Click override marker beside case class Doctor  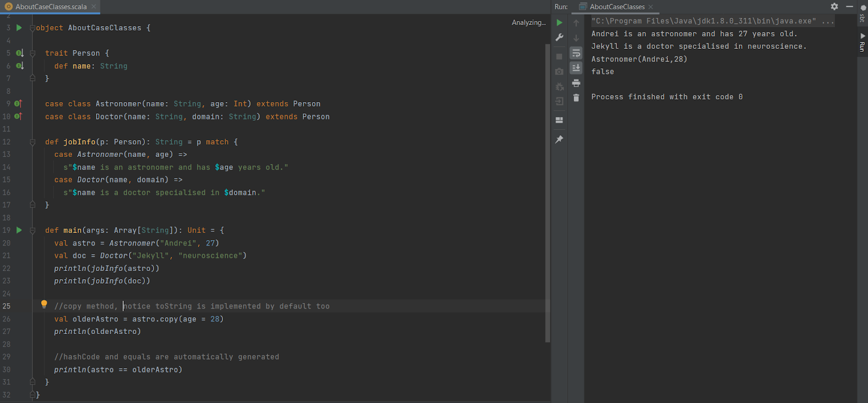18,116
